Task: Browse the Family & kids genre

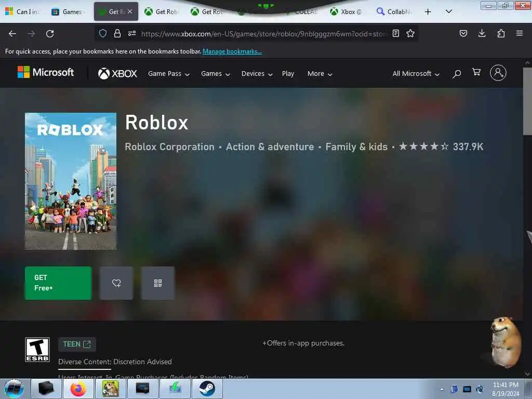Action: (x=356, y=147)
